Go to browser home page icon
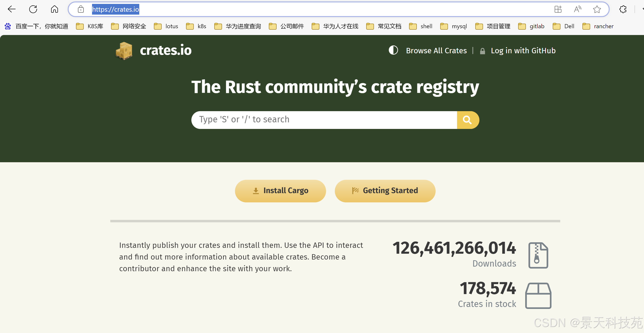The height and width of the screenshot is (333, 644). 54,9
